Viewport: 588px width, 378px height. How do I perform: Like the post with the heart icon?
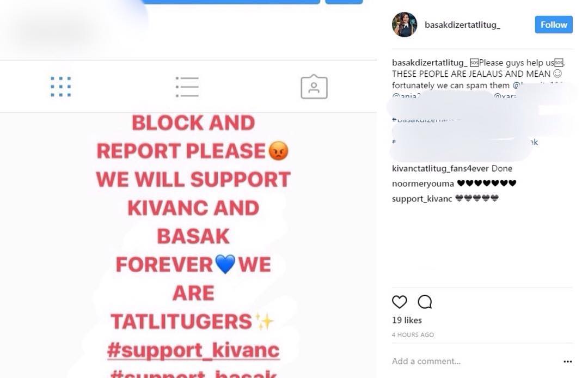(400, 302)
